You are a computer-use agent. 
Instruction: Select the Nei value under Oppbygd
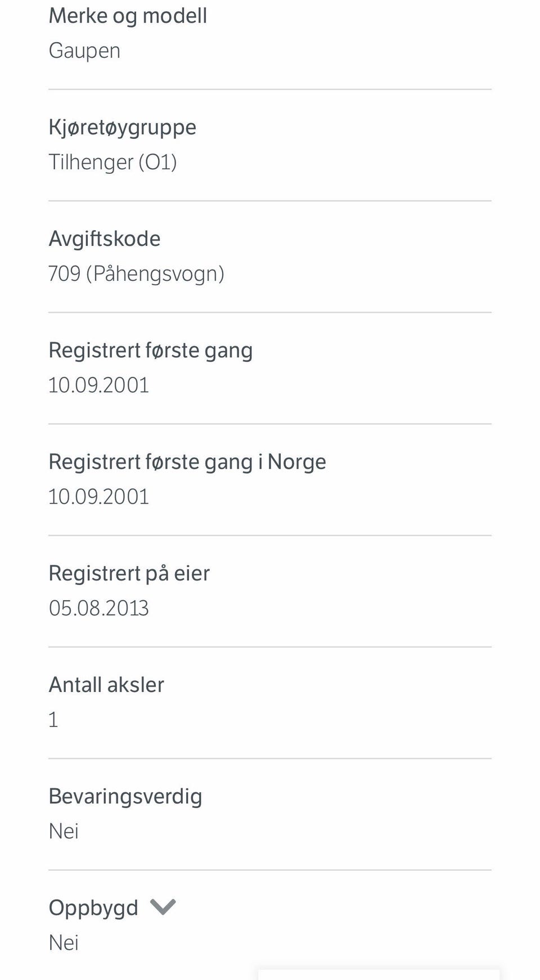click(x=64, y=942)
